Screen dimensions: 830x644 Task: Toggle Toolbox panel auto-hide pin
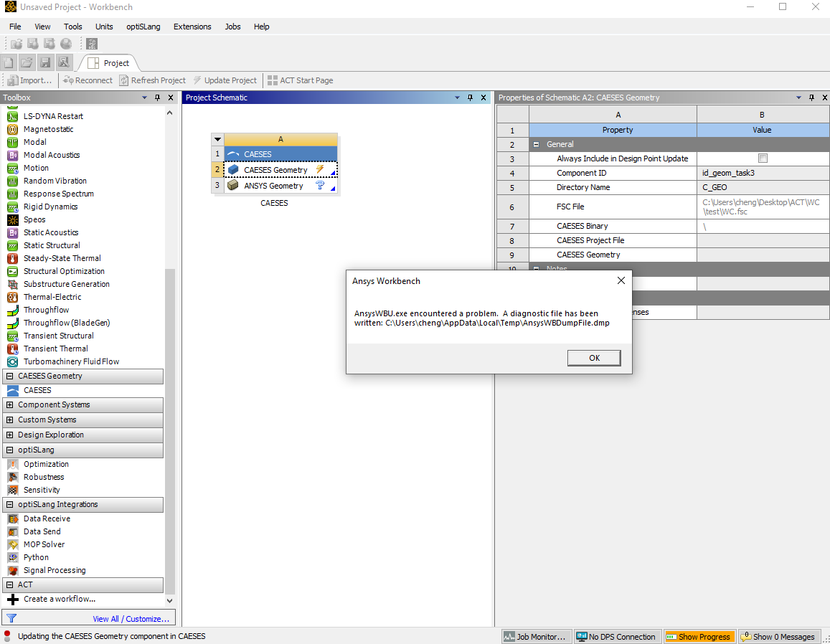click(x=157, y=98)
